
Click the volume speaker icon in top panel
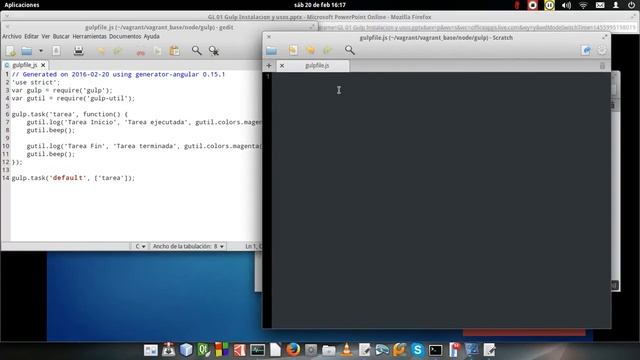click(x=566, y=5)
